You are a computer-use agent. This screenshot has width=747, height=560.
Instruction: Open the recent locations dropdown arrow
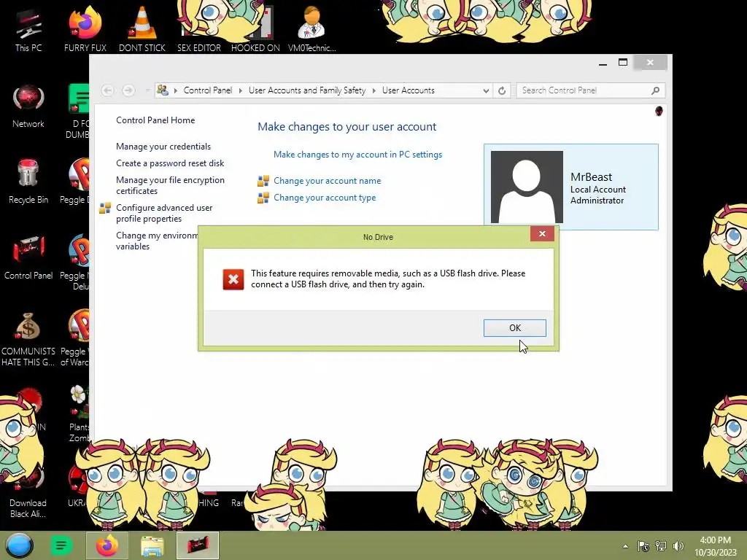[x=147, y=90]
